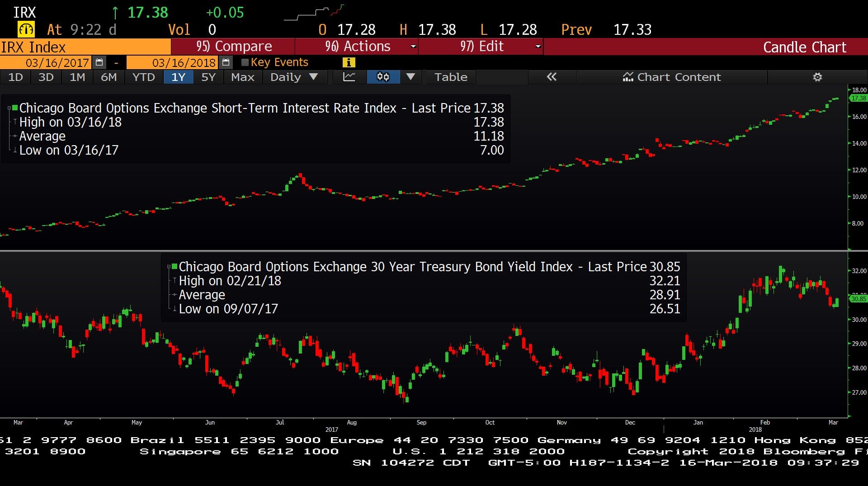
Task: Click the 30.85 last price axis marker
Action: point(858,298)
